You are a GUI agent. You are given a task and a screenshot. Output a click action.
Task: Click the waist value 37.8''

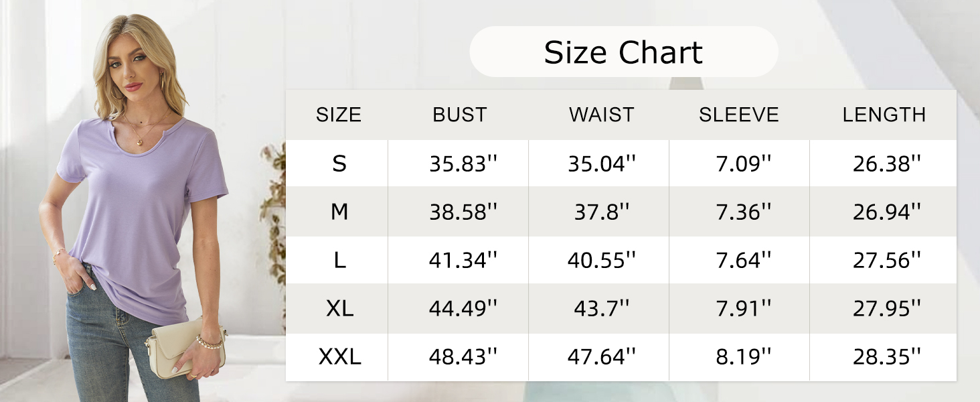602,212
